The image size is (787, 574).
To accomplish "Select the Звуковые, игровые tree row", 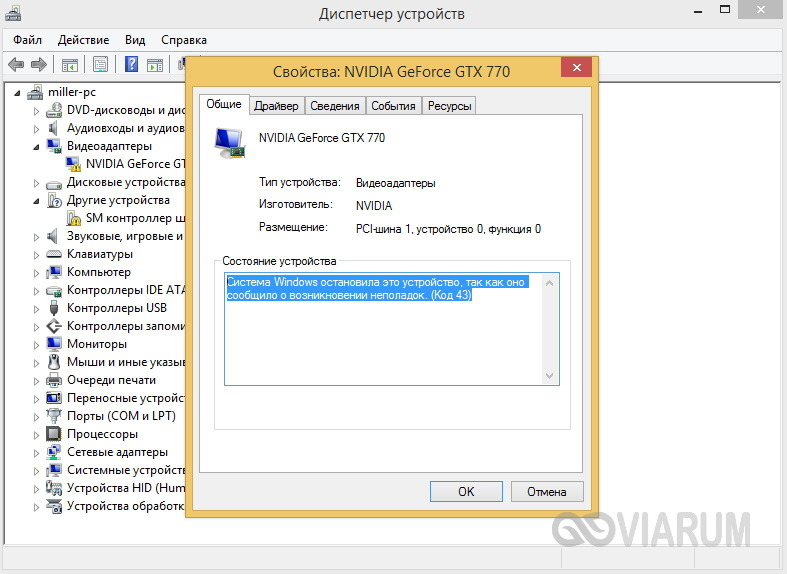I will [115, 236].
